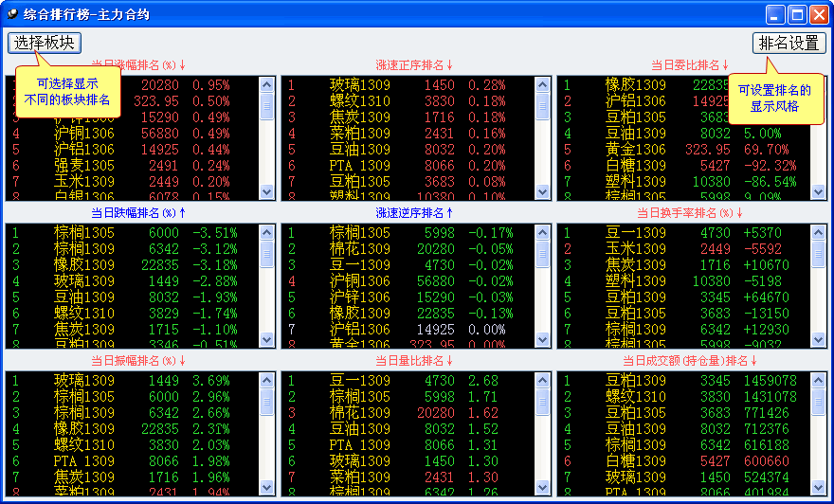Open the 当日委比排名 header selector
This screenshot has width=834, height=504.
[x=690, y=65]
